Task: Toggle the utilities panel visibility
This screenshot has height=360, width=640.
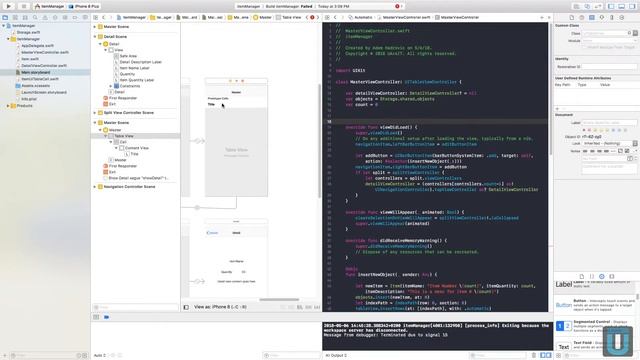Action: point(632,6)
